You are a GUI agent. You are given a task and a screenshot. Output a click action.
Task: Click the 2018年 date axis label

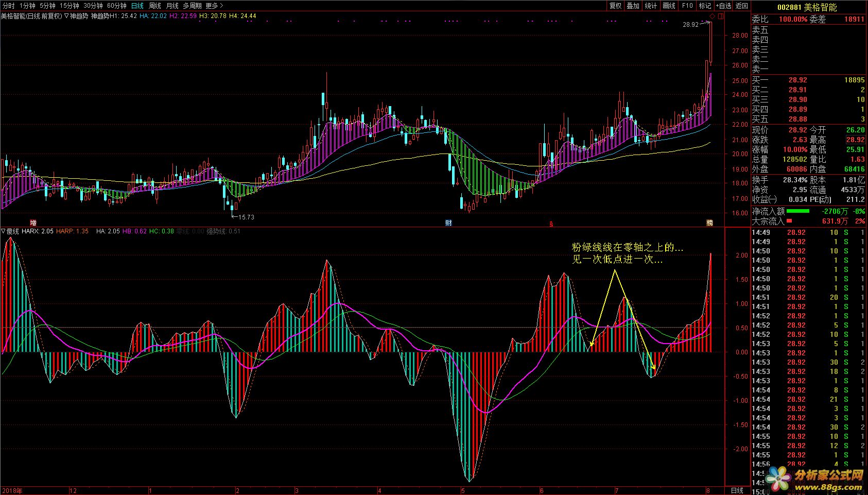point(12,491)
